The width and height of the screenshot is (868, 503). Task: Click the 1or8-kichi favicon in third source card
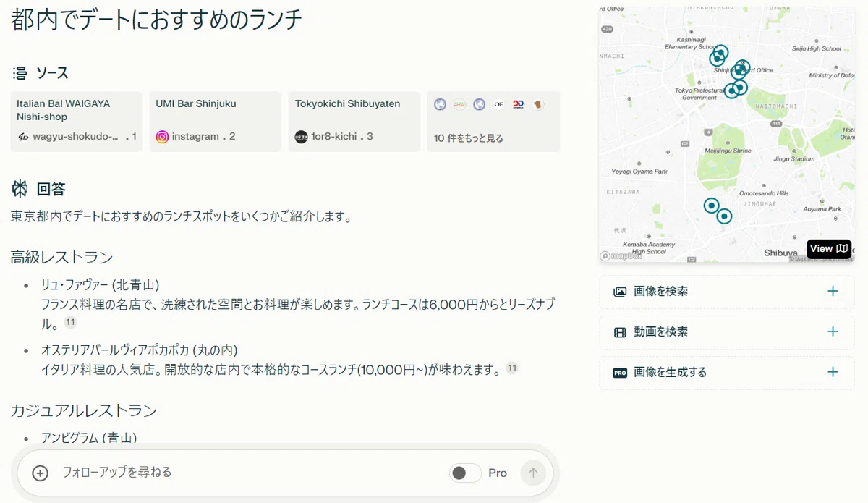(302, 136)
